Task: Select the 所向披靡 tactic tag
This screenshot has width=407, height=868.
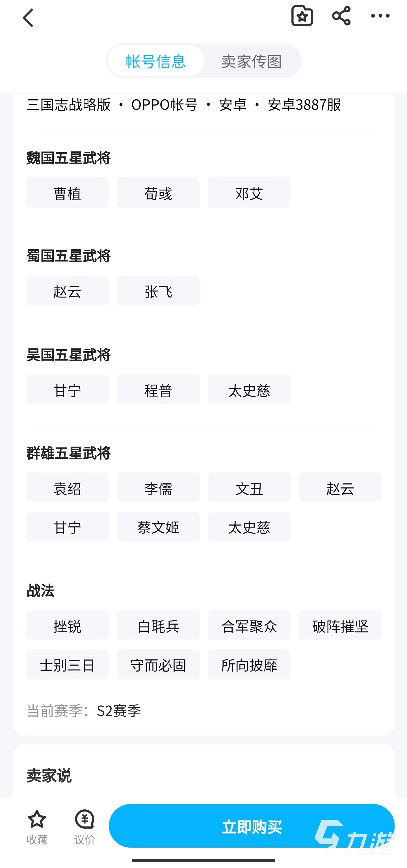Action: [249, 665]
